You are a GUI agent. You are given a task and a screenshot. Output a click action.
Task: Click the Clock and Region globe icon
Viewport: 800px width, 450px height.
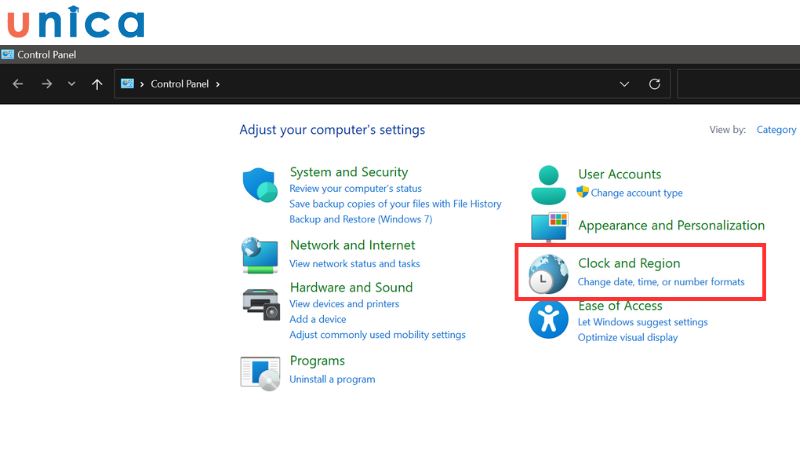point(548,272)
